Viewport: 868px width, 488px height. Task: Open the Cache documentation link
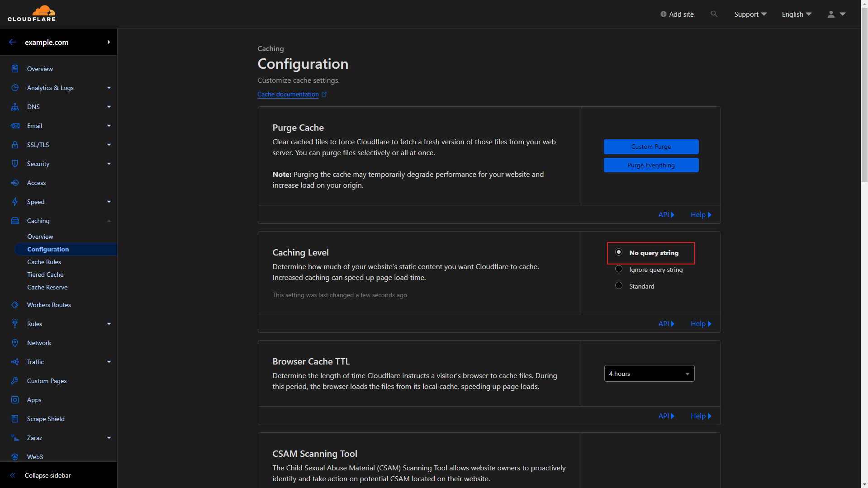pyautogui.click(x=288, y=94)
